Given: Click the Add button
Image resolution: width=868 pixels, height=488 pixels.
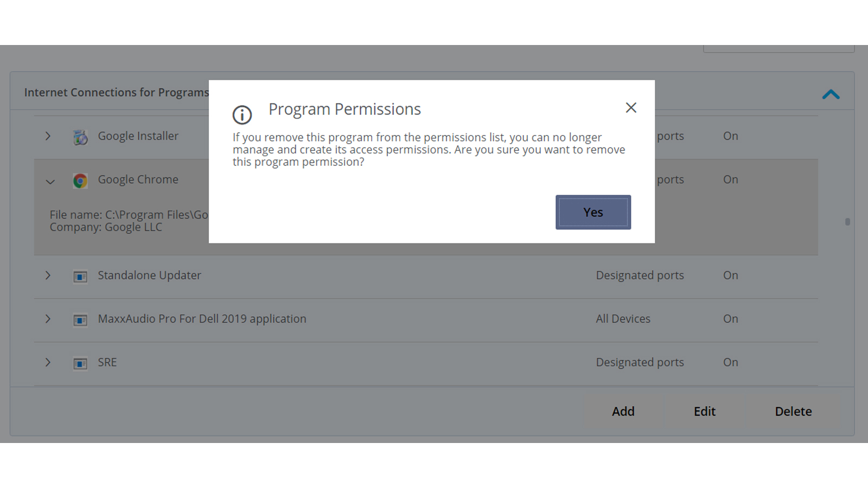Looking at the screenshot, I should coord(623,412).
